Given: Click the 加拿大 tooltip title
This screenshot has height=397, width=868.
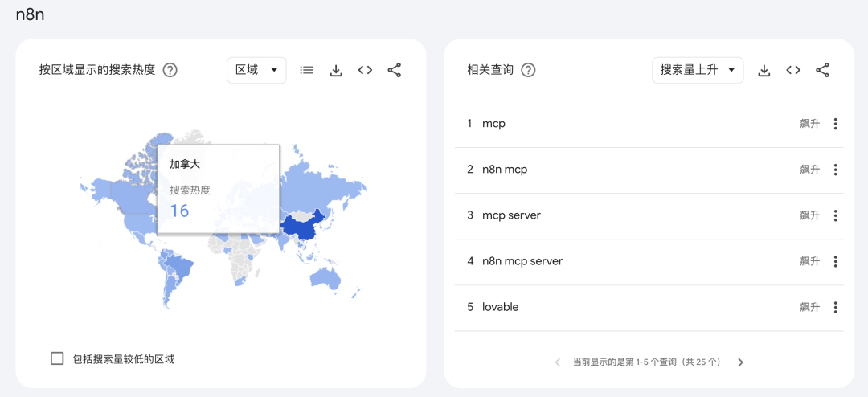Looking at the screenshot, I should tap(184, 165).
